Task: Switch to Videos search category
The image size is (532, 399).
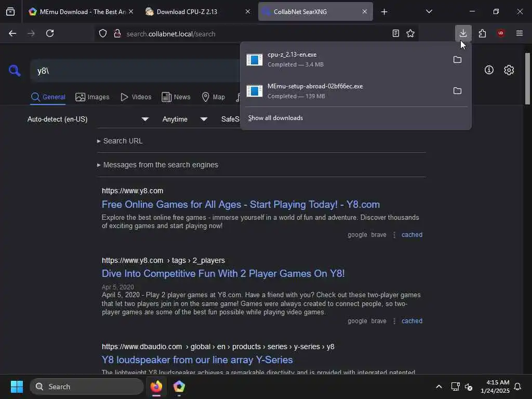Action: point(136,97)
